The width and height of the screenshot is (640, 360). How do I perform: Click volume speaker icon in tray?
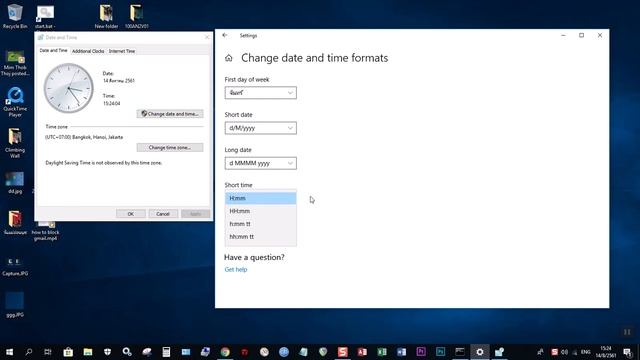[x=564, y=352]
